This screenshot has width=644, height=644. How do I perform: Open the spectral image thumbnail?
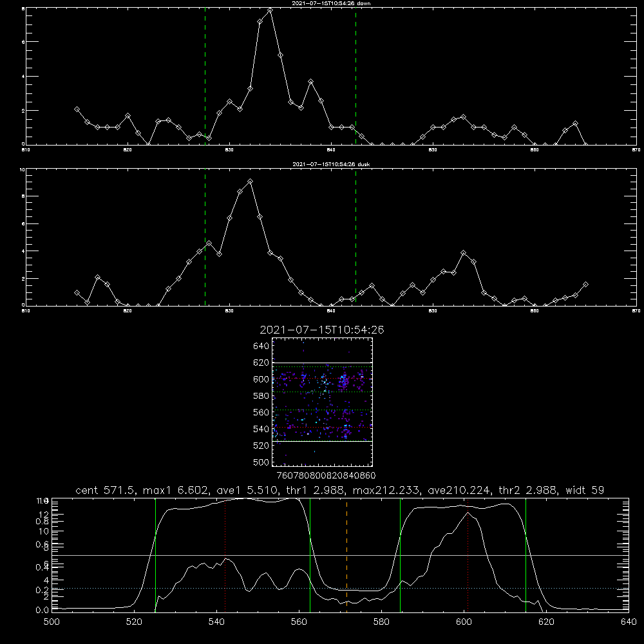click(322, 402)
